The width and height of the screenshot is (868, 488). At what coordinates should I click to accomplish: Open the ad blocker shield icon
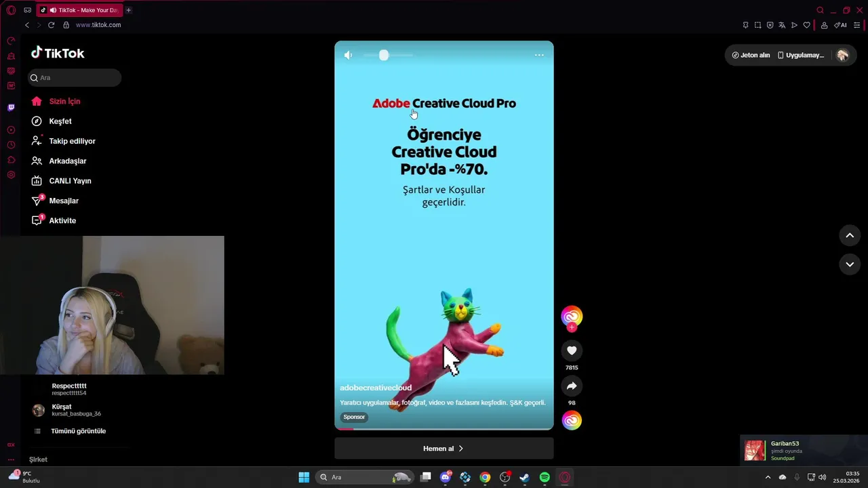click(x=770, y=25)
